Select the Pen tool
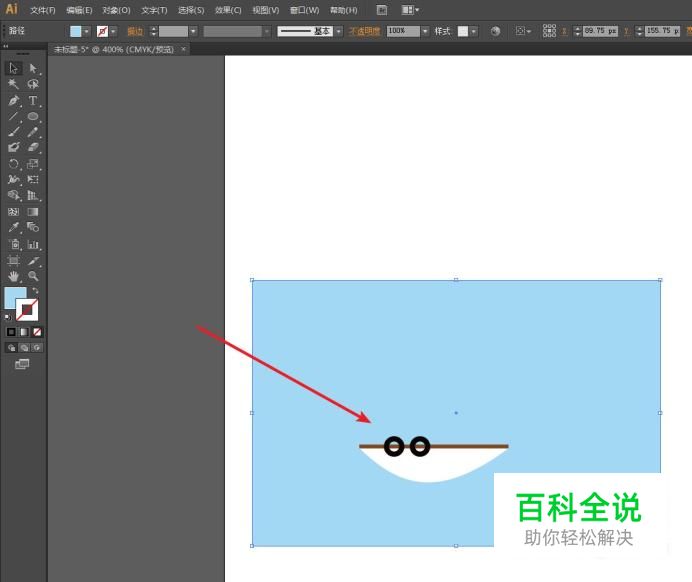692x582 pixels. (13, 101)
